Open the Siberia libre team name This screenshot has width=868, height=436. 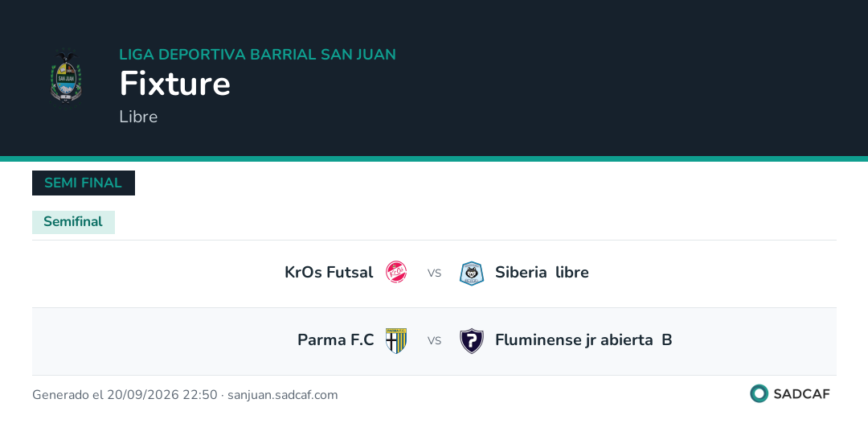542,272
